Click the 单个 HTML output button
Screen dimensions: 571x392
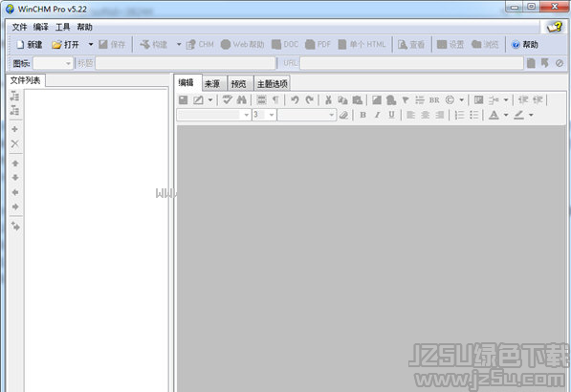pos(362,44)
